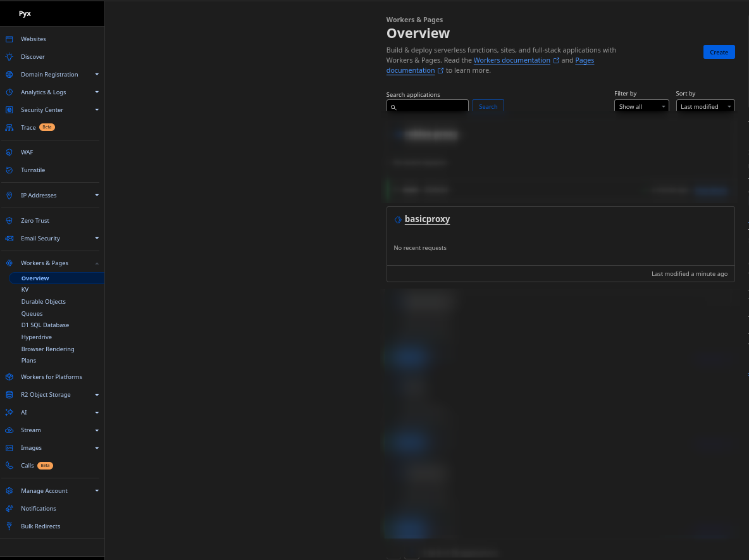Click "Last modified a minute ago" text
Image resolution: width=749 pixels, height=560 pixels.
point(690,274)
